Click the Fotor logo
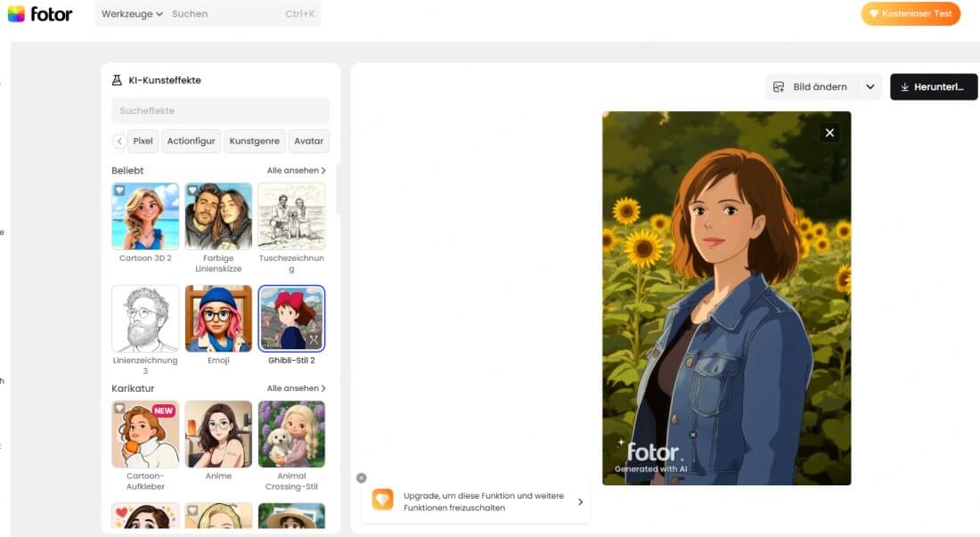 coord(40,13)
